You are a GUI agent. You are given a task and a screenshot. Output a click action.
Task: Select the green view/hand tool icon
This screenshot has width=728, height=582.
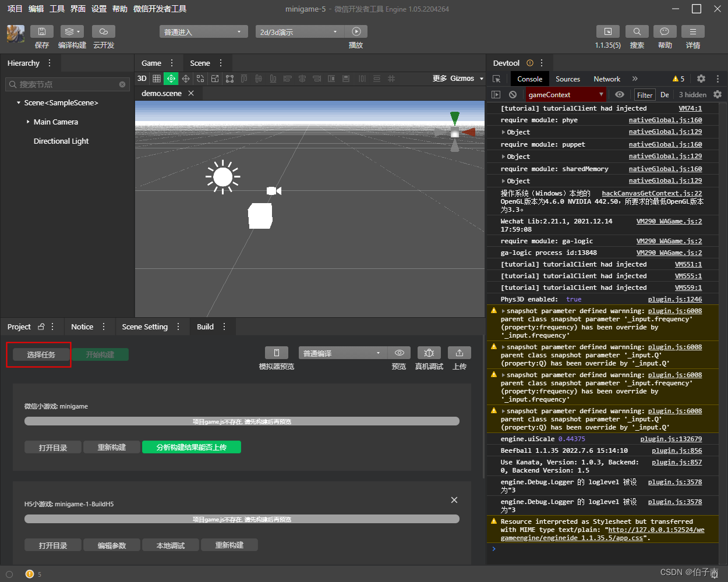171,79
